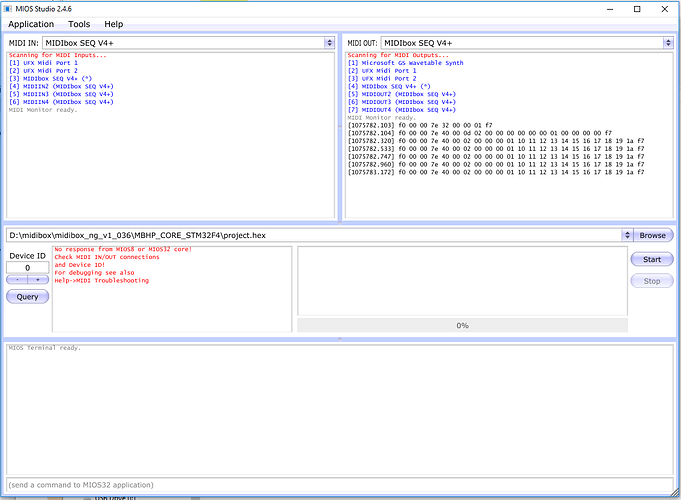Select output line '[3] UFX Midi Port 2'
This screenshot has width=681, height=500.
tap(382, 79)
